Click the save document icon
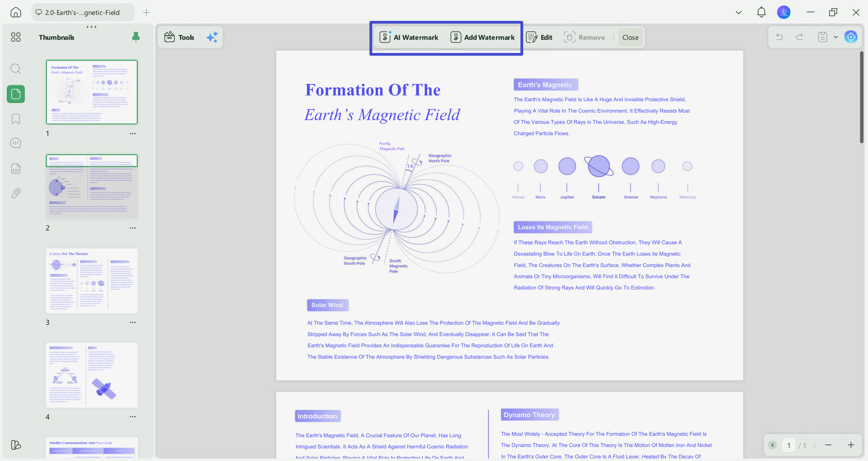Viewport: 868px width, 461px height. [x=823, y=37]
